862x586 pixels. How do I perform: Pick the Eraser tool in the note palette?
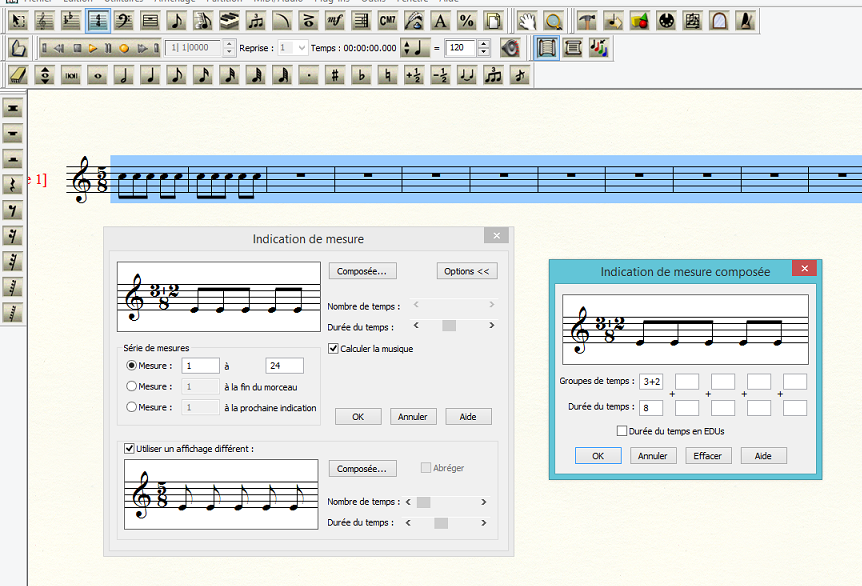pos(17,75)
